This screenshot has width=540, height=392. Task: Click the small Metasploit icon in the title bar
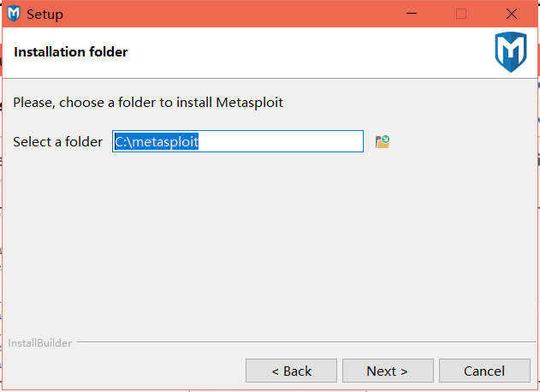(x=14, y=14)
